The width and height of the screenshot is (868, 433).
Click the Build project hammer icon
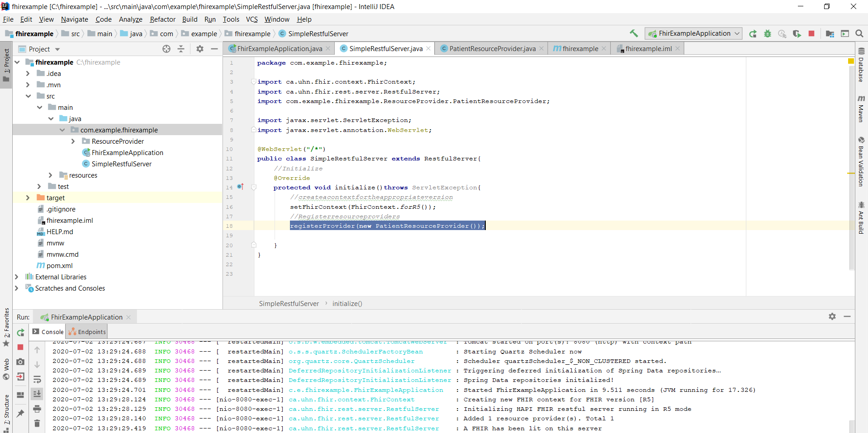pos(634,33)
